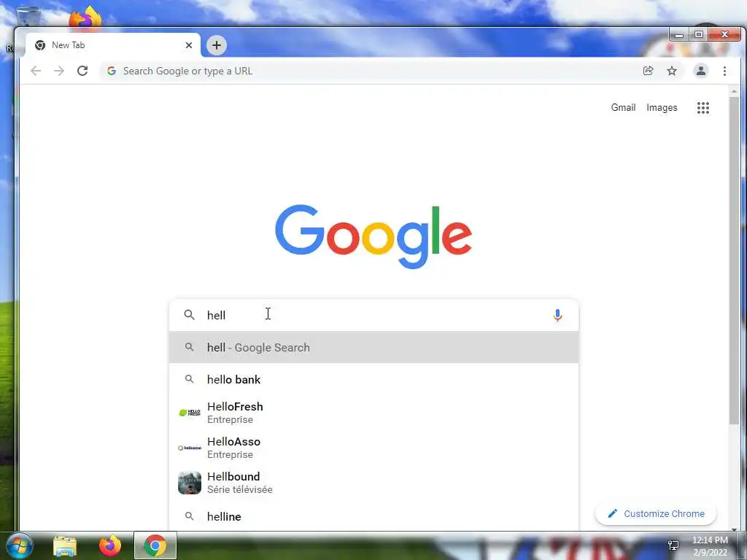
Task: Start voice search with the microphone icon
Action: (x=557, y=315)
